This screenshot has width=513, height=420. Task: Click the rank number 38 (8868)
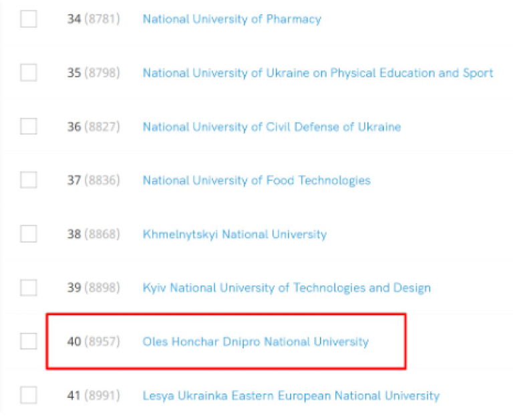point(93,234)
